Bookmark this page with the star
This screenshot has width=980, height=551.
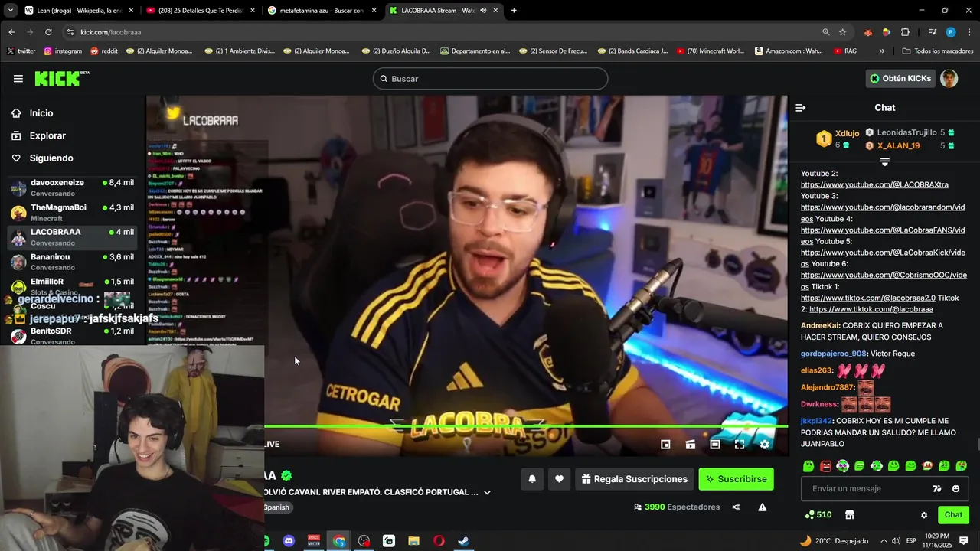842,32
